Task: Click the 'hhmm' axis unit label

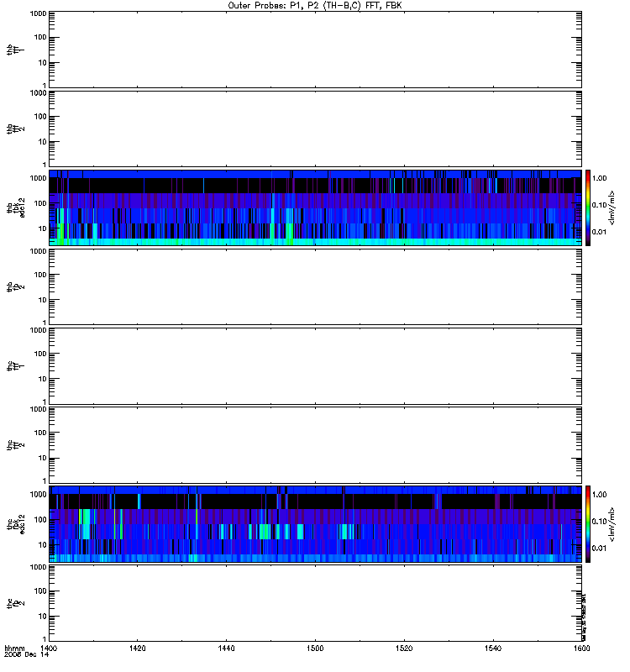Action: [x=14, y=648]
